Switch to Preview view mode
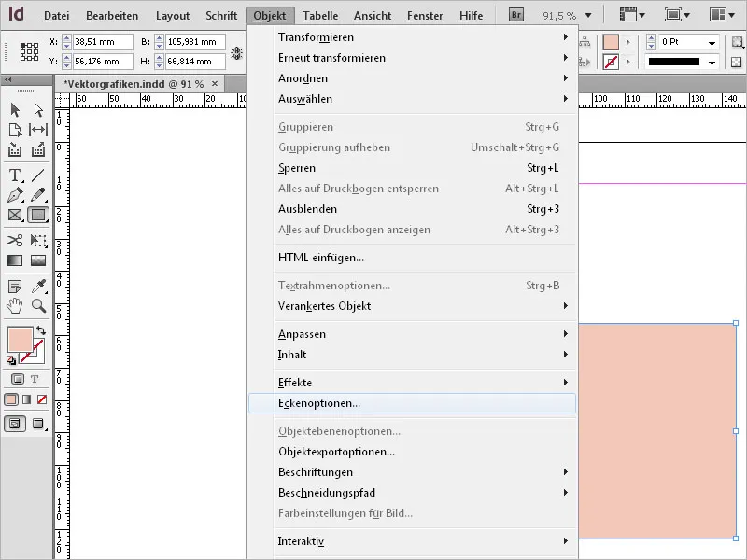The width and height of the screenshot is (747, 560). coord(38,424)
